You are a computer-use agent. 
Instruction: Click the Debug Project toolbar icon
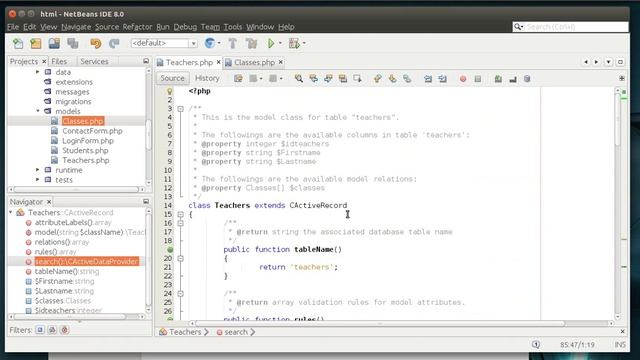294,43
